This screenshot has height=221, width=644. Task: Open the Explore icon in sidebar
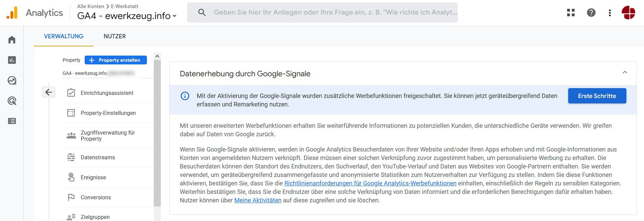12,80
